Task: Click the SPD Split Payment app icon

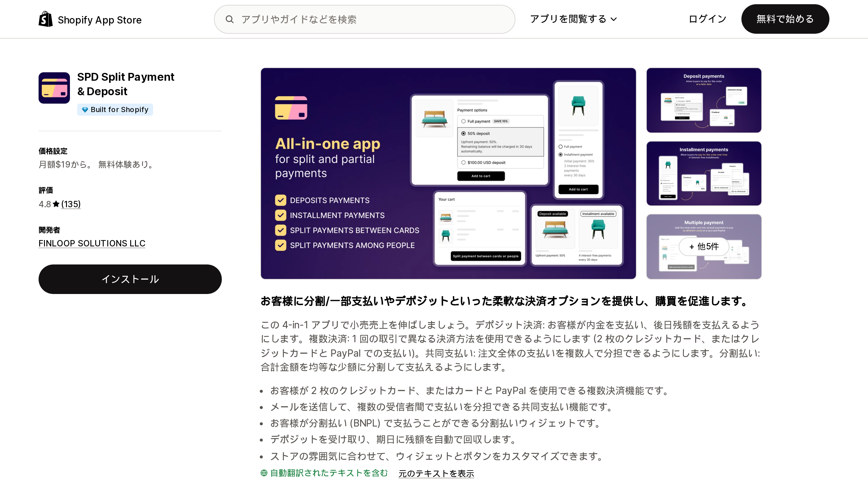Action: tap(54, 88)
